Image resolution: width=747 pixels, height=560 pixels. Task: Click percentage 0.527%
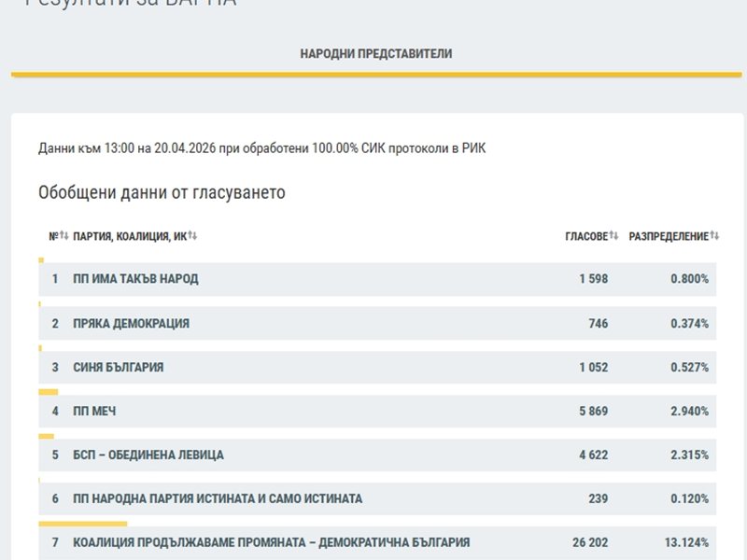pyautogui.click(x=690, y=367)
